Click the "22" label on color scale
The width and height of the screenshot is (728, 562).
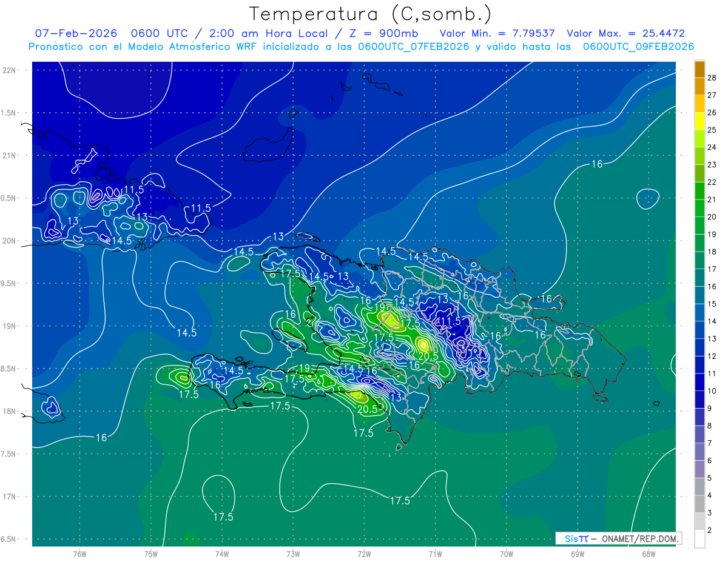[x=712, y=182]
